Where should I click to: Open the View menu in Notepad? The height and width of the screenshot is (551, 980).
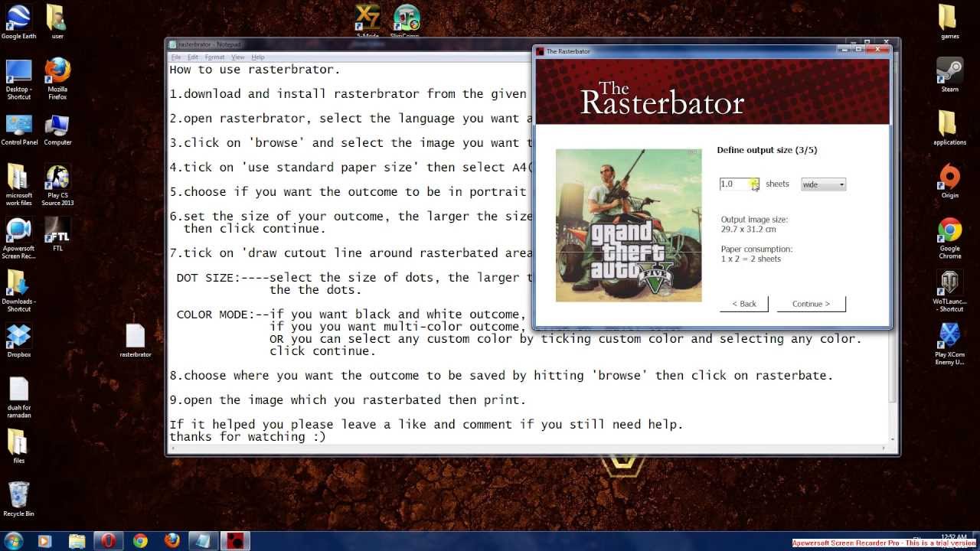coord(238,57)
